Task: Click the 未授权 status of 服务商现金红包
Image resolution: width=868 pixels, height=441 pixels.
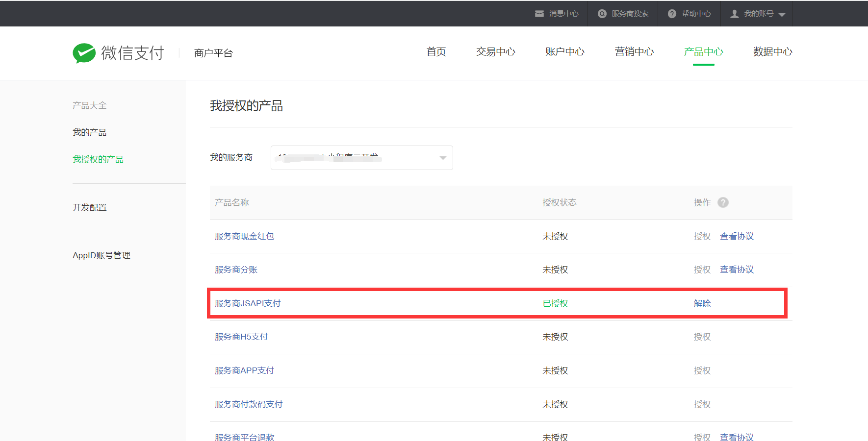Action: click(x=555, y=236)
